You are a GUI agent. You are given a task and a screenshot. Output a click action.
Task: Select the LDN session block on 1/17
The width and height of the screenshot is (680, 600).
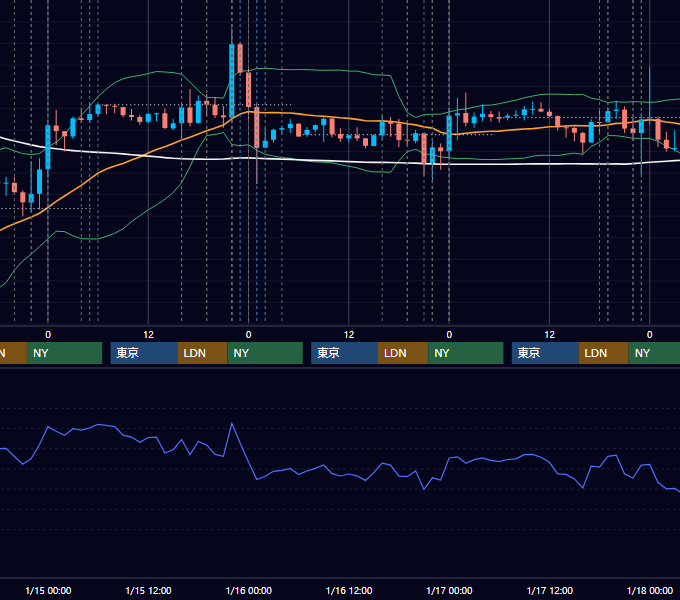click(604, 353)
